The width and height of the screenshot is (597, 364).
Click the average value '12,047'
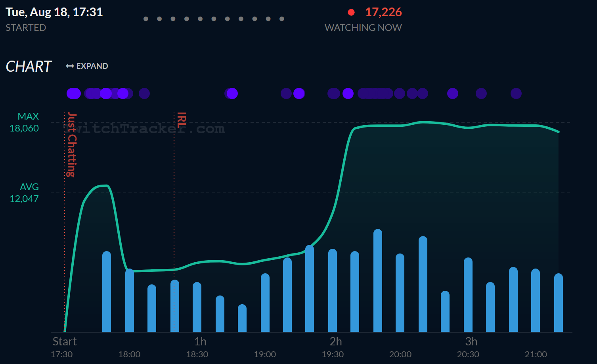click(x=24, y=199)
